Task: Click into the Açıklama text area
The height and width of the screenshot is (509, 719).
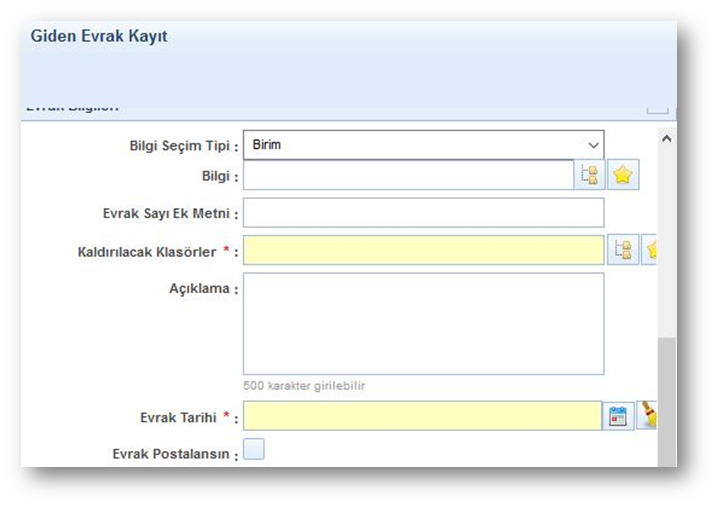Action: 423,323
